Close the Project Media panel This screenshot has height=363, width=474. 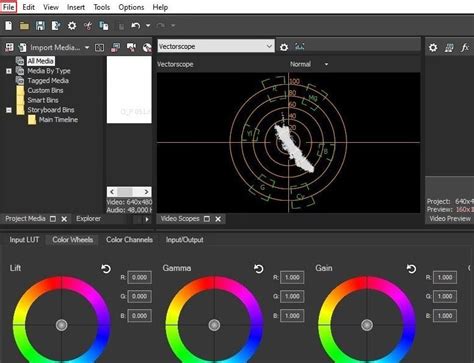click(x=64, y=219)
